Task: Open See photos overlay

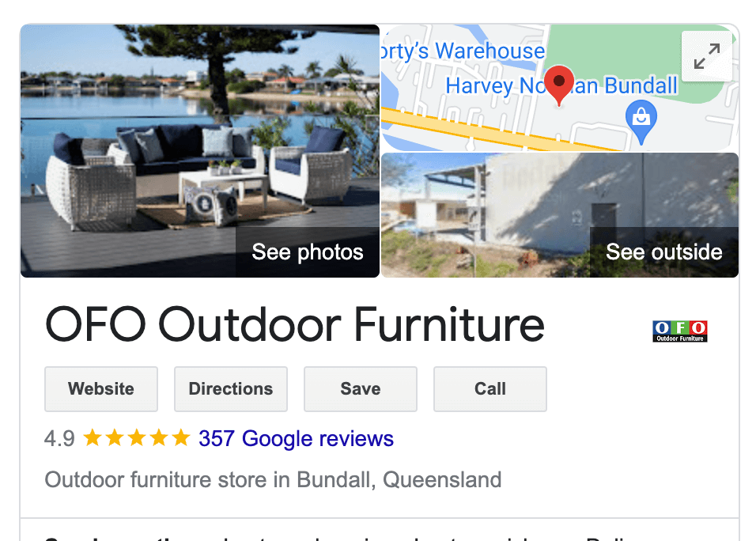Action: click(308, 252)
